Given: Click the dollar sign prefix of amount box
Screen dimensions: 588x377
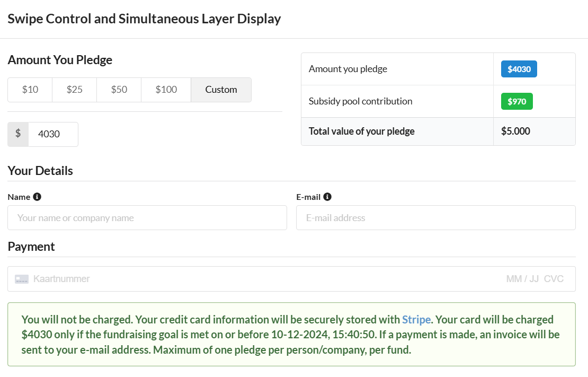Looking at the screenshot, I should 18,134.
